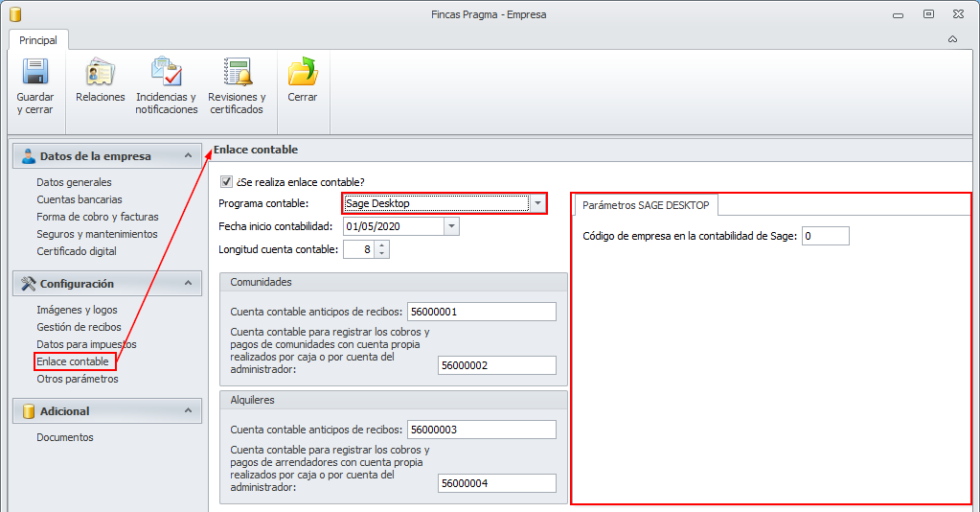Collapse the ribbon with the top-right chevron
The width and height of the screenshot is (980, 512).
[952, 39]
